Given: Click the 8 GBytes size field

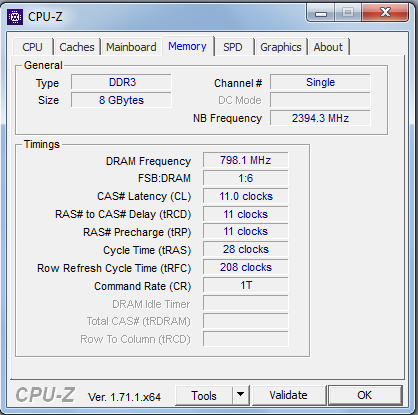Looking at the screenshot, I should pos(121,100).
